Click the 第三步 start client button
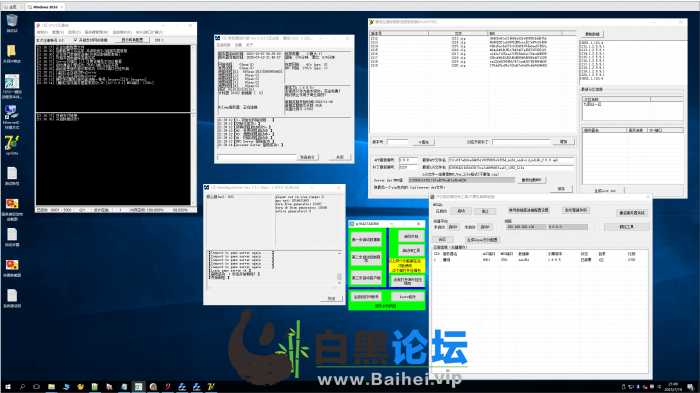 pos(366,278)
